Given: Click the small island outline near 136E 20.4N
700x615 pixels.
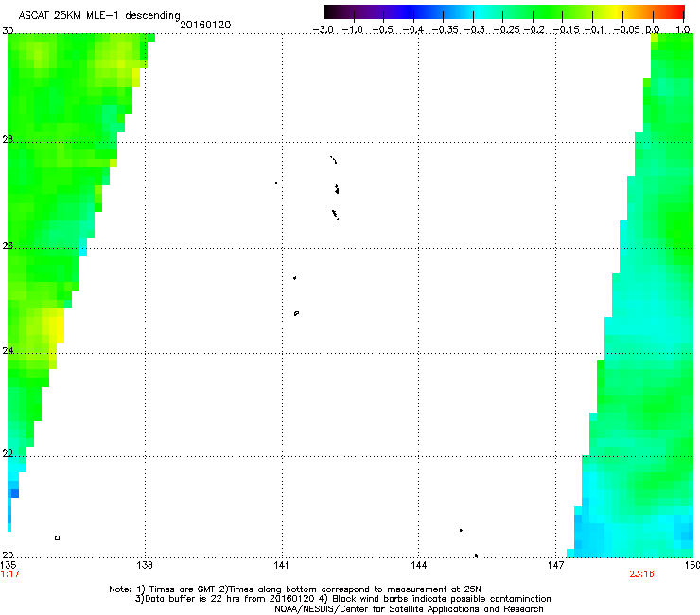Looking at the screenshot, I should pyautogui.click(x=57, y=537).
